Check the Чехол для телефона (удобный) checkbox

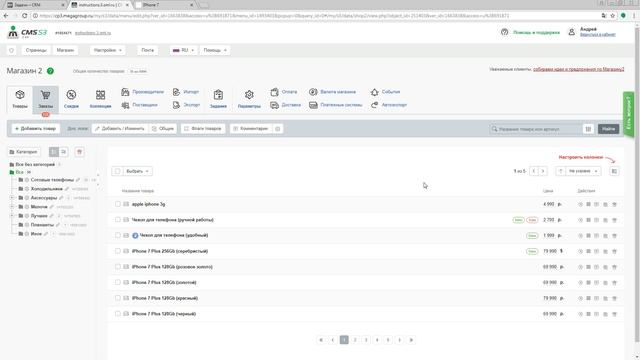click(118, 236)
